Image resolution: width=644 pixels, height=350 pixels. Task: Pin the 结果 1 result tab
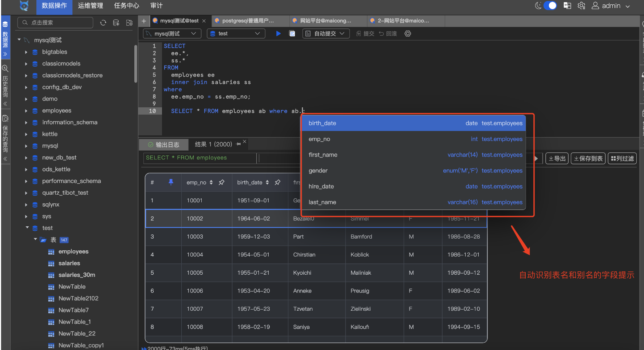pyautogui.click(x=238, y=144)
